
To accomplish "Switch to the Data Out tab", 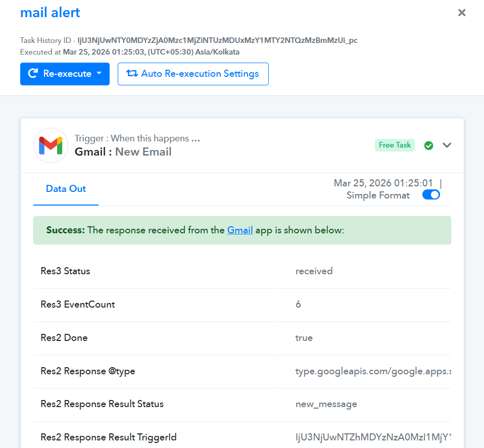I will click(x=66, y=189).
